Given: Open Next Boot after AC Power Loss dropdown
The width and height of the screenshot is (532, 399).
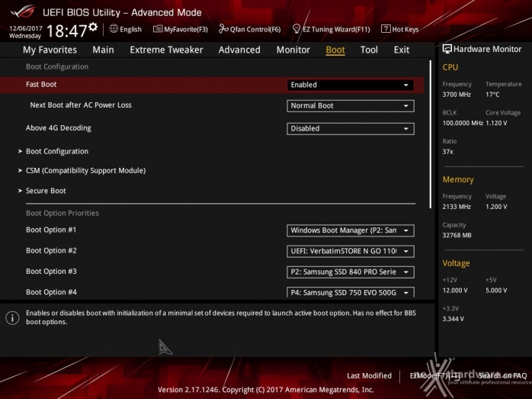Looking at the screenshot, I should tap(350, 105).
